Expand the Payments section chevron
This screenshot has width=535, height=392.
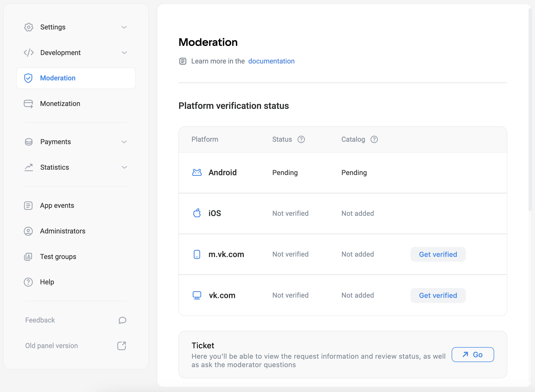click(x=124, y=142)
